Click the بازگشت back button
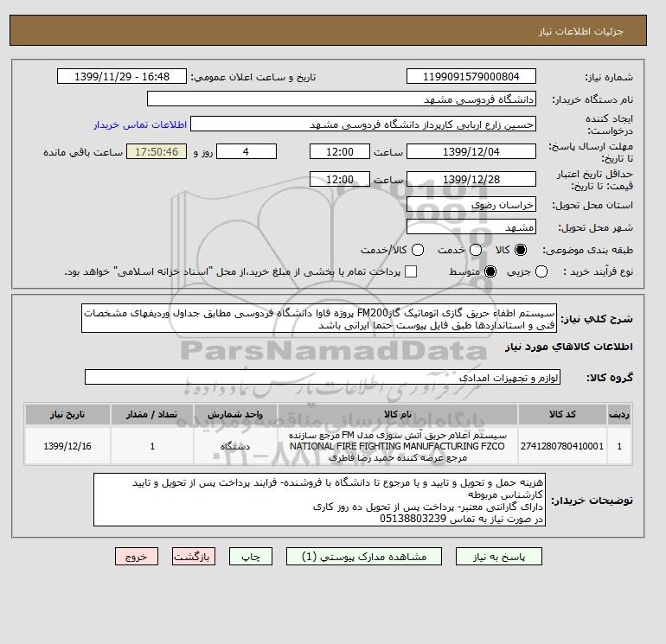The width and height of the screenshot is (666, 644). click(x=194, y=557)
